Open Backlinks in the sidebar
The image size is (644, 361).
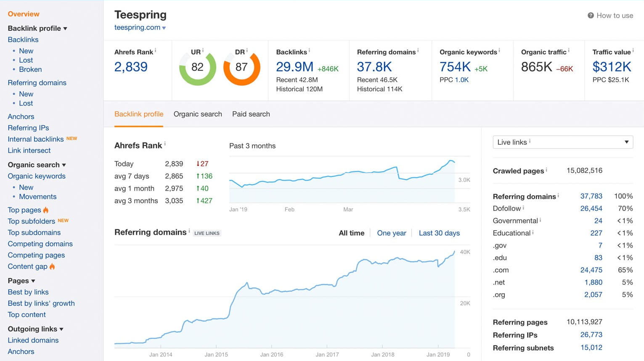tap(23, 40)
